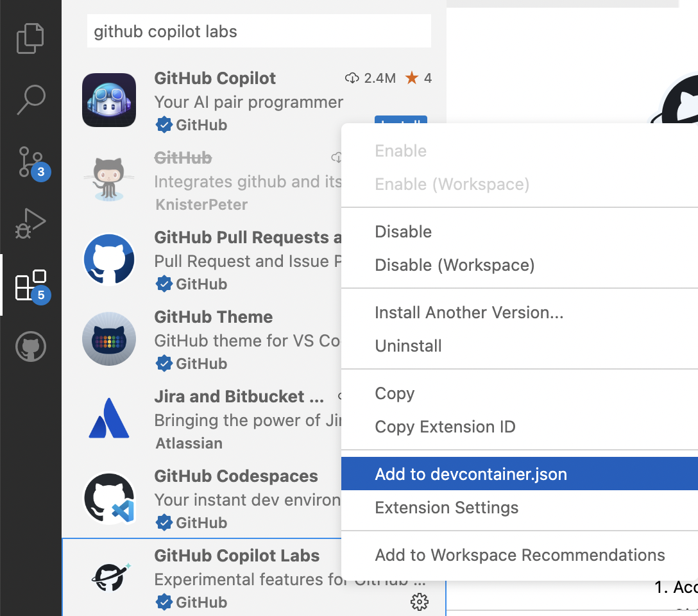The width and height of the screenshot is (698, 616).
Task: Click the Atlassian logo for Jira extension
Action: tap(109, 418)
